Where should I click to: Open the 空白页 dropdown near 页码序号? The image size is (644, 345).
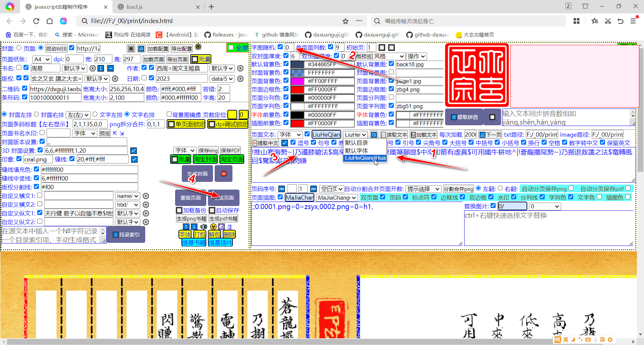pos(331,189)
